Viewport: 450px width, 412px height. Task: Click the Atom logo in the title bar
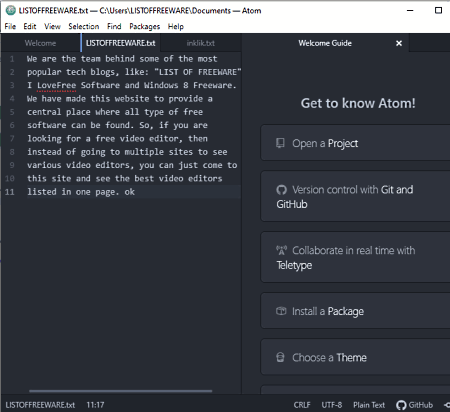[11, 10]
